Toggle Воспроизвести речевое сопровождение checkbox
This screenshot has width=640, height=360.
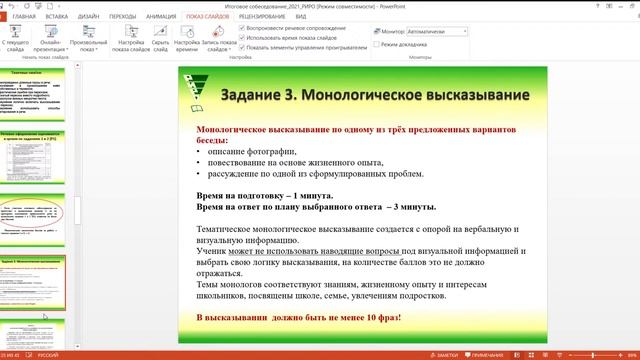(242, 28)
